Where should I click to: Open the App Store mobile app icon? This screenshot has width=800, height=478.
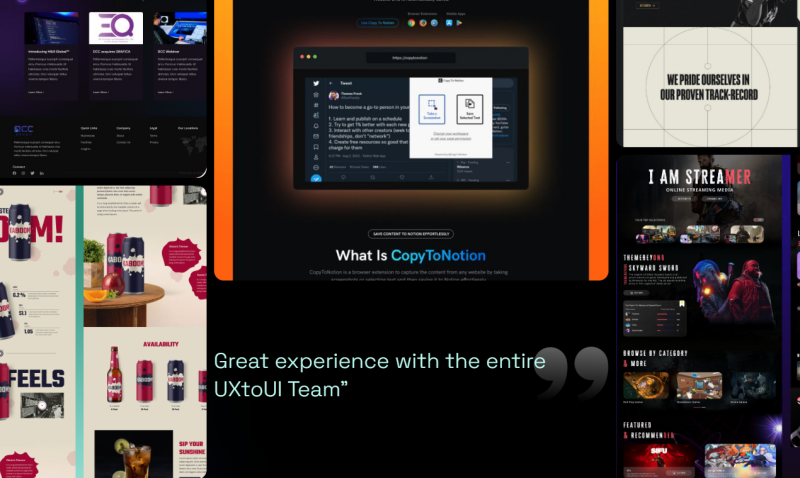[x=449, y=23]
